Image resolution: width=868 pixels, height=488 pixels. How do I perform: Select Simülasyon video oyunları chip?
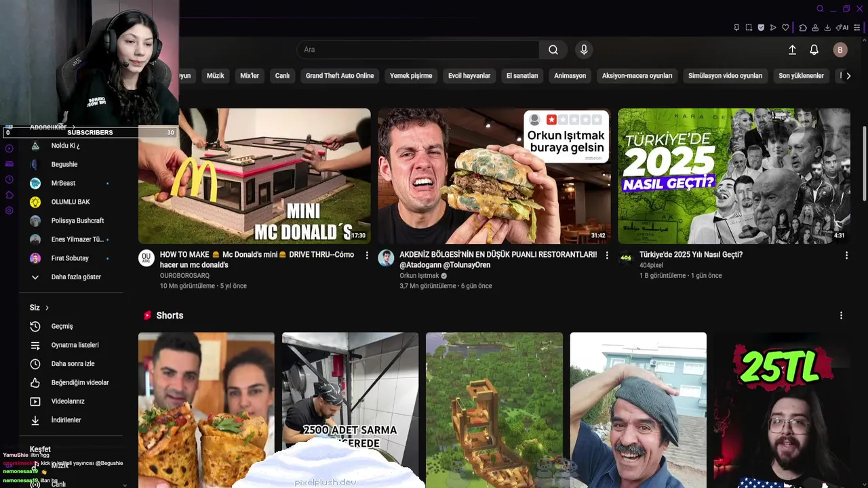725,76
